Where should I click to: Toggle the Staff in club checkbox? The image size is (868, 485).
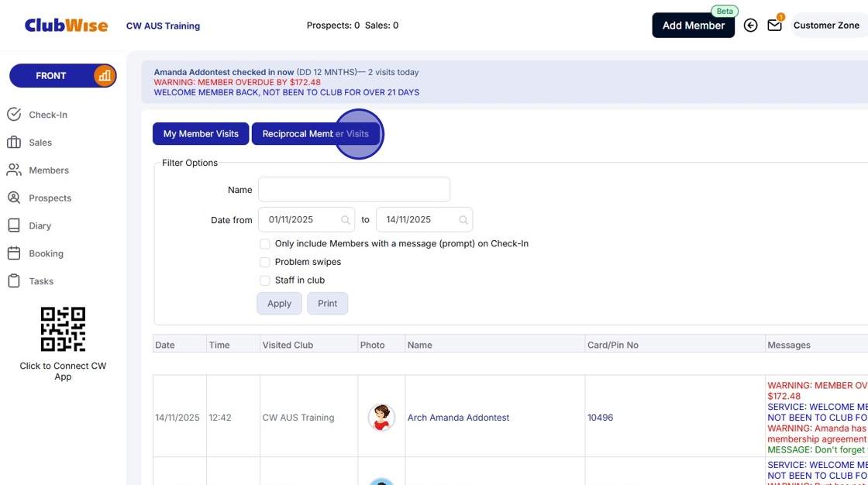click(x=265, y=280)
